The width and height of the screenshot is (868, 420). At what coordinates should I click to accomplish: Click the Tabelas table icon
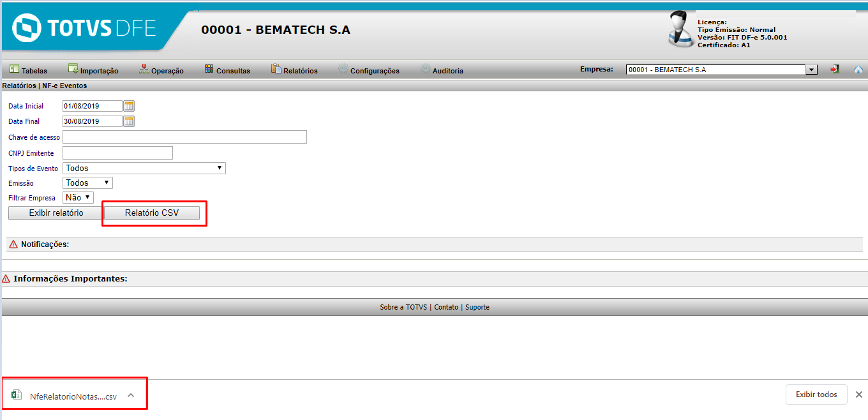(14, 69)
